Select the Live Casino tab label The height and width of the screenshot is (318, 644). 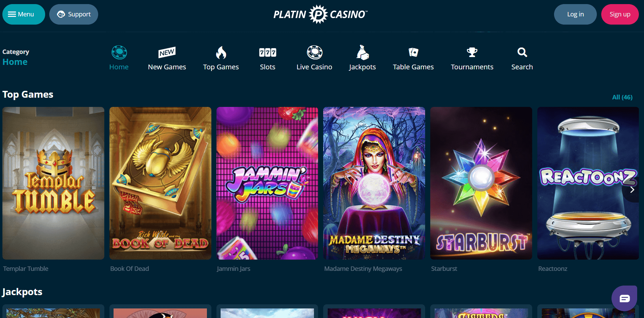tap(314, 67)
